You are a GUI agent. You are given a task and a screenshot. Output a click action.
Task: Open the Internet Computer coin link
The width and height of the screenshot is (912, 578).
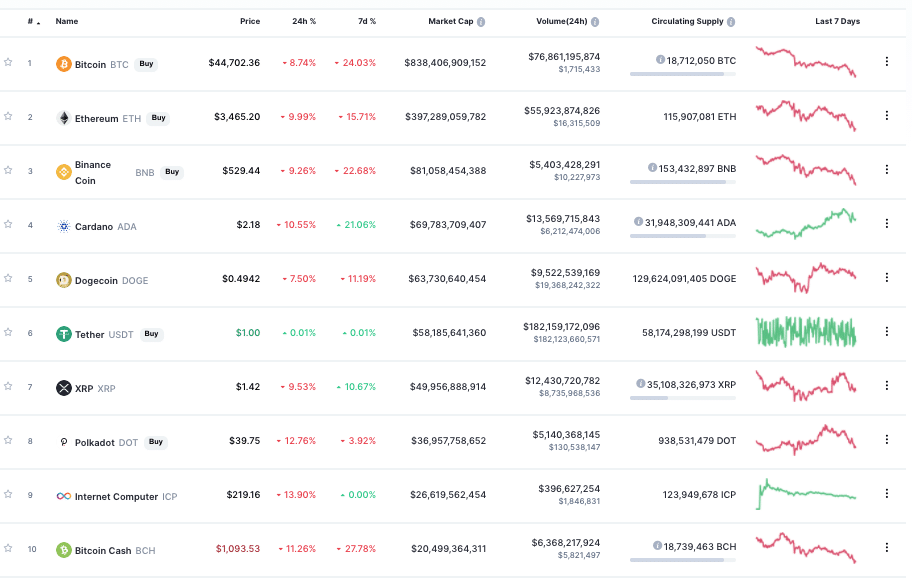[116, 496]
